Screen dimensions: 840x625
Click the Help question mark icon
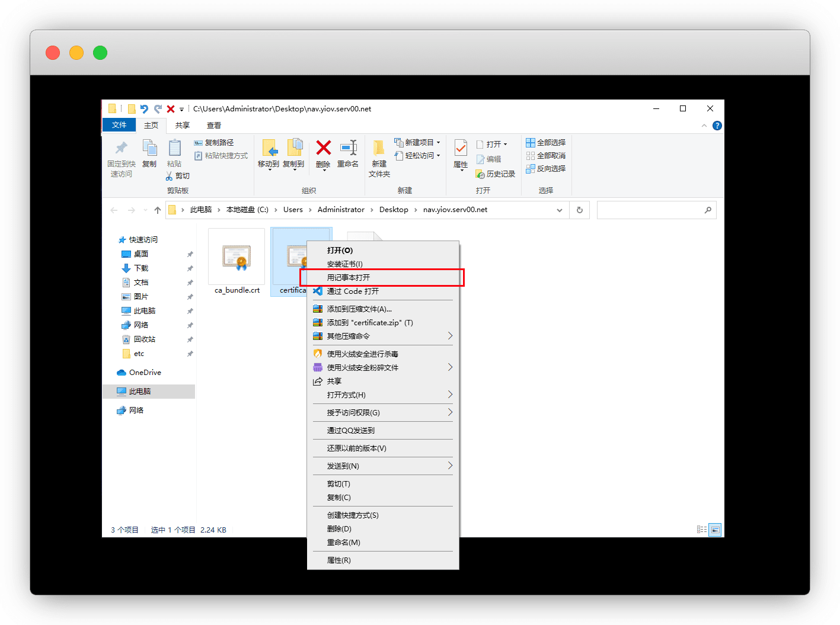pyautogui.click(x=717, y=126)
